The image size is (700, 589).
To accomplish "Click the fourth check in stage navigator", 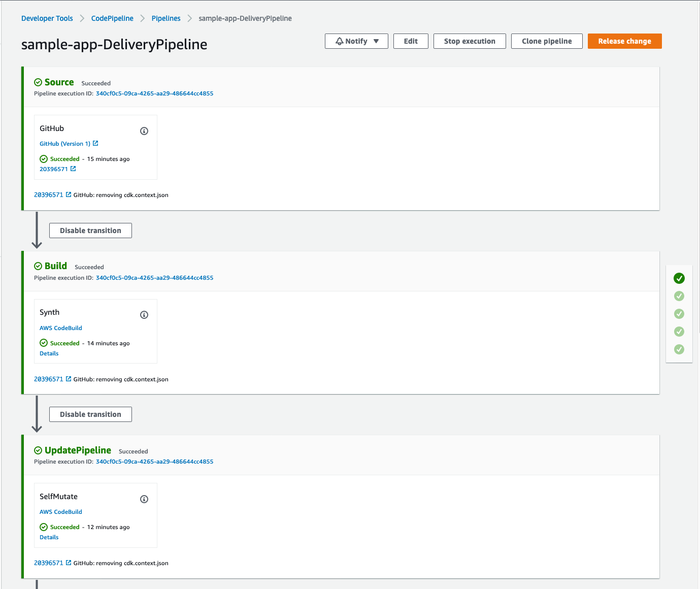I will [x=679, y=332].
